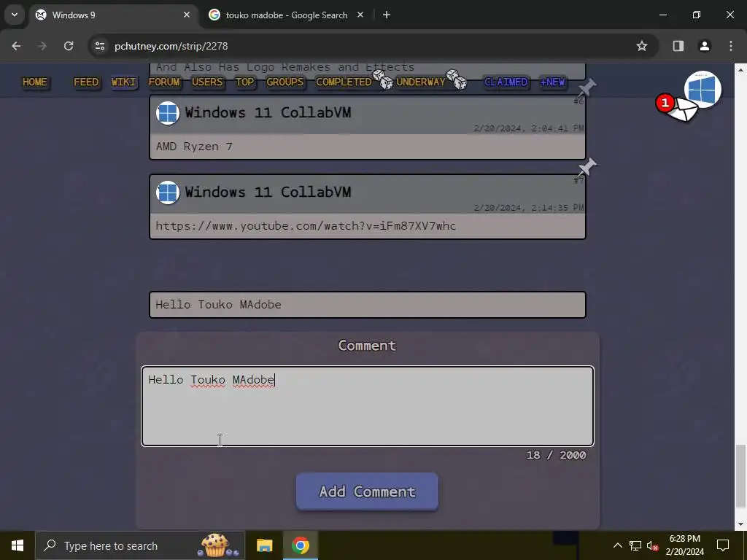Click the taskbar search box
747x560 pixels.
point(140,545)
